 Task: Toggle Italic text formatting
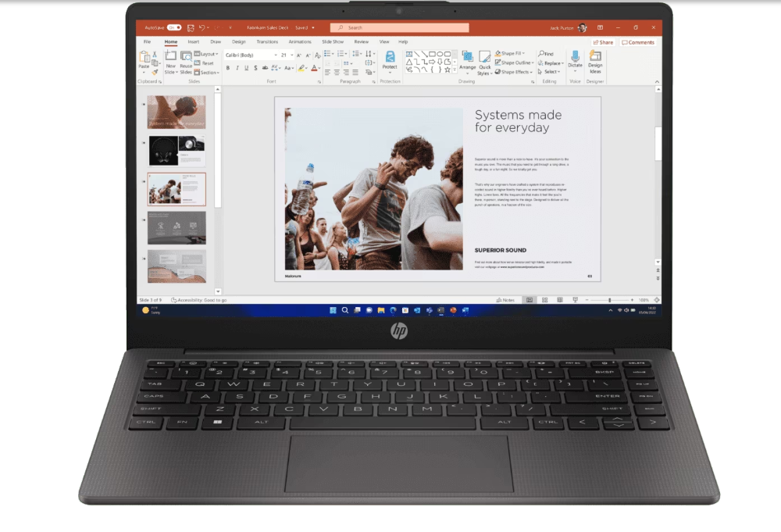coord(237,68)
